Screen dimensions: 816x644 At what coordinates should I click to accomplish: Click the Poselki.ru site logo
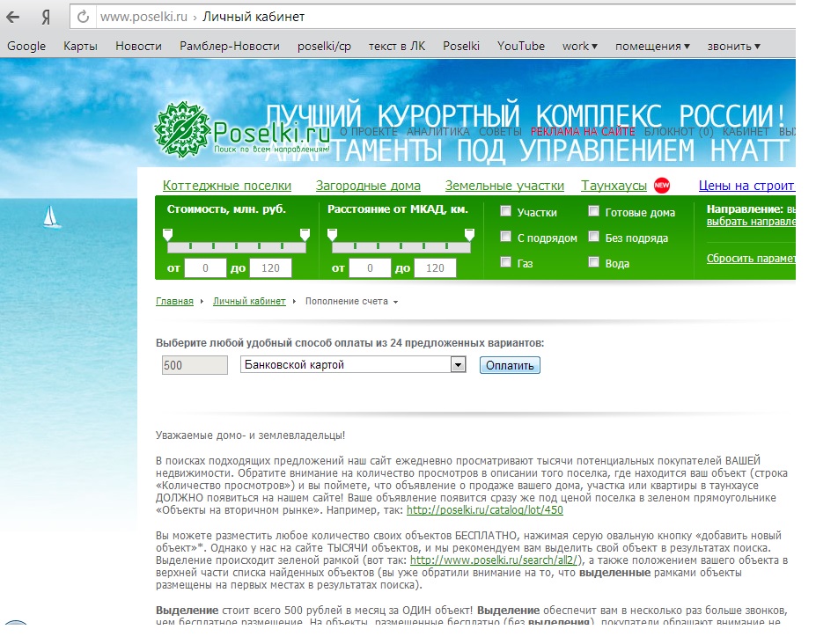tap(242, 130)
